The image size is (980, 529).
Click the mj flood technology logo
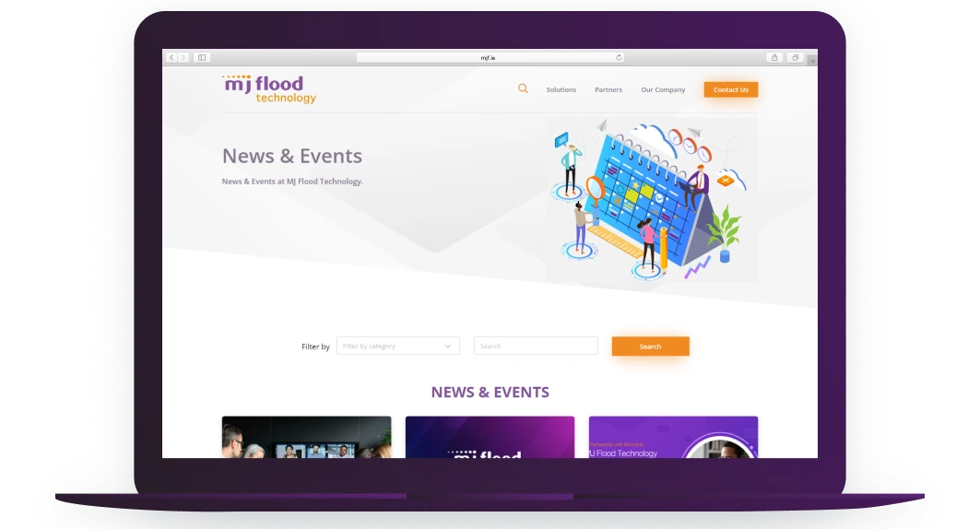pos(269,89)
